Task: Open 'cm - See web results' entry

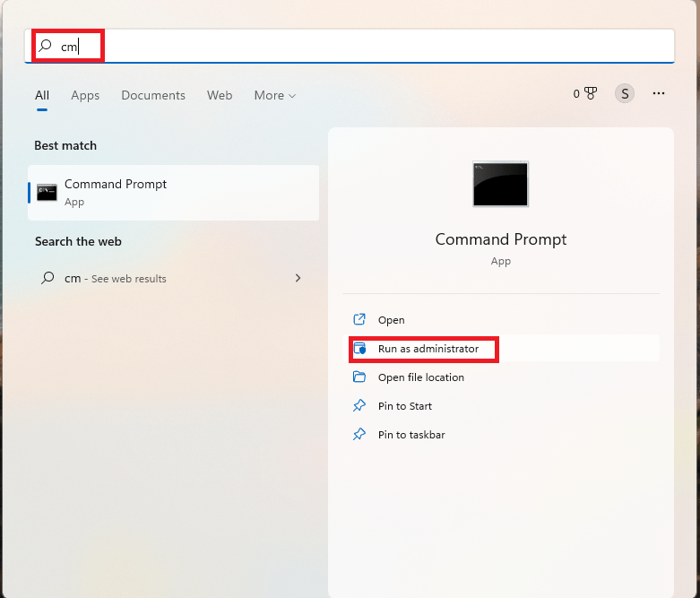Action: (174, 278)
